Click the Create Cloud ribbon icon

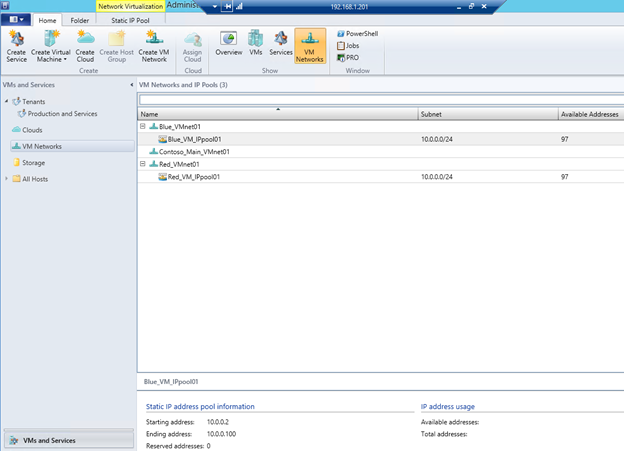click(85, 46)
